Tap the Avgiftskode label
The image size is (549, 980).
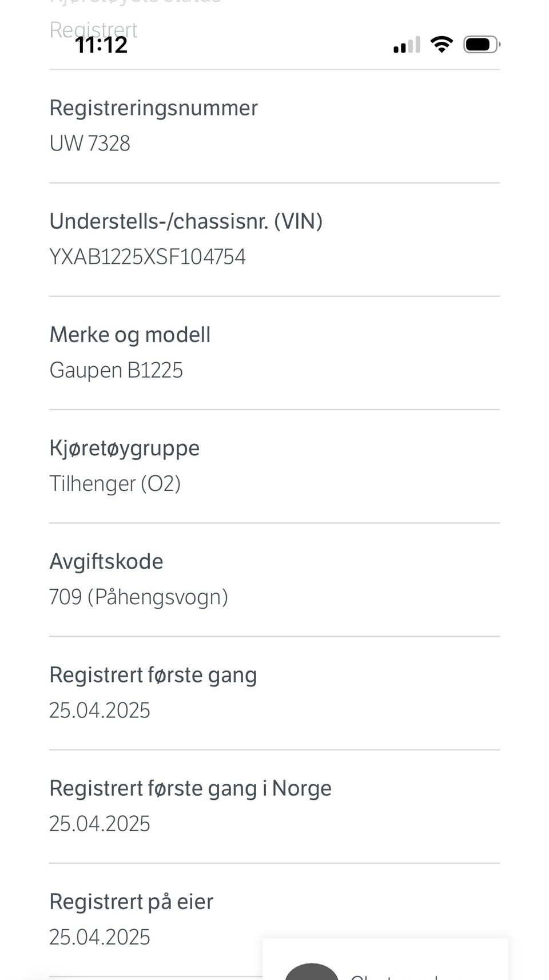(x=106, y=561)
